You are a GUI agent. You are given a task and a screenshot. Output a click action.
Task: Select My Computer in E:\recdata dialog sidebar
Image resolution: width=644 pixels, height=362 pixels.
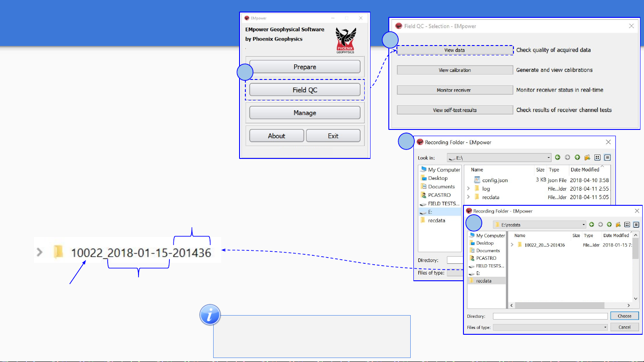(487, 236)
